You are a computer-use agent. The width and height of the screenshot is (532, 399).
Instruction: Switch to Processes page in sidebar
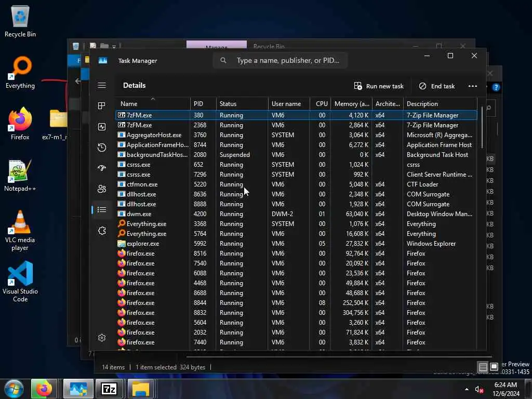[x=102, y=106]
